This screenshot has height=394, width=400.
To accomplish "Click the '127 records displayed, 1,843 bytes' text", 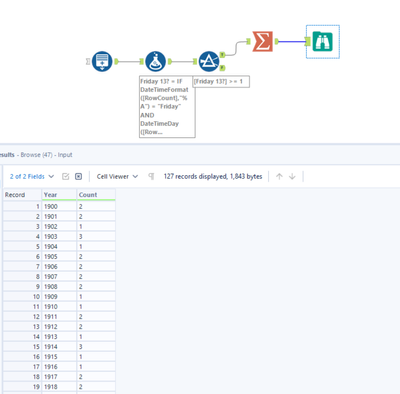I will click(213, 176).
